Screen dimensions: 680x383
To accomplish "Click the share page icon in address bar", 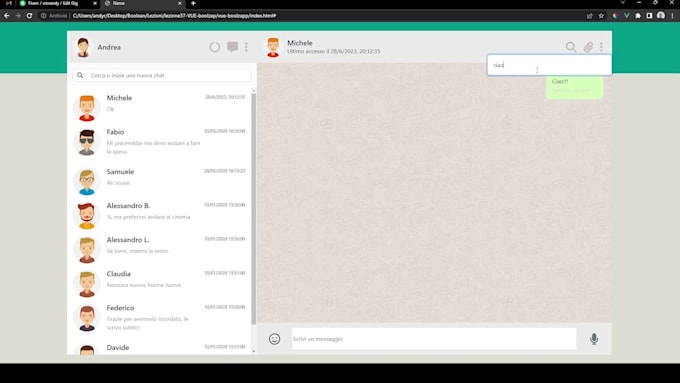I will (589, 16).
